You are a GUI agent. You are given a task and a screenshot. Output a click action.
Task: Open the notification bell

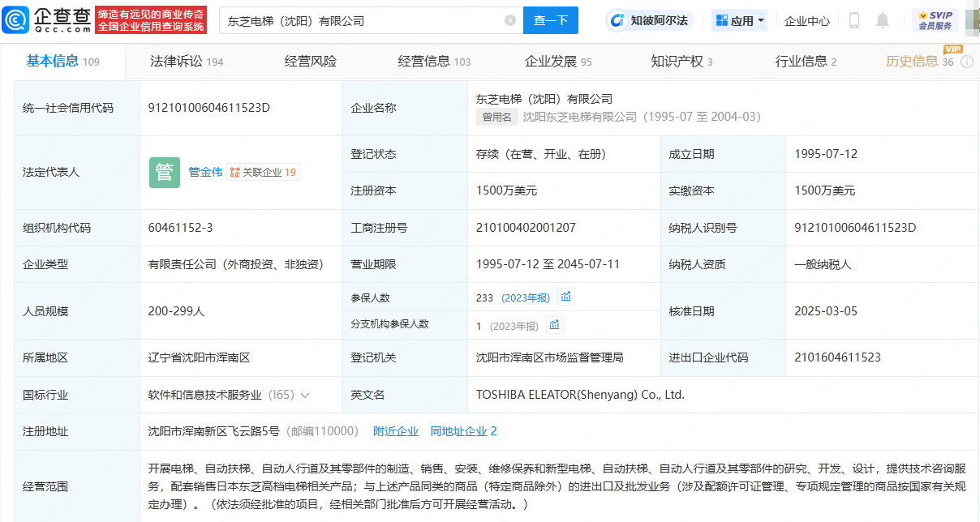pyautogui.click(x=883, y=20)
